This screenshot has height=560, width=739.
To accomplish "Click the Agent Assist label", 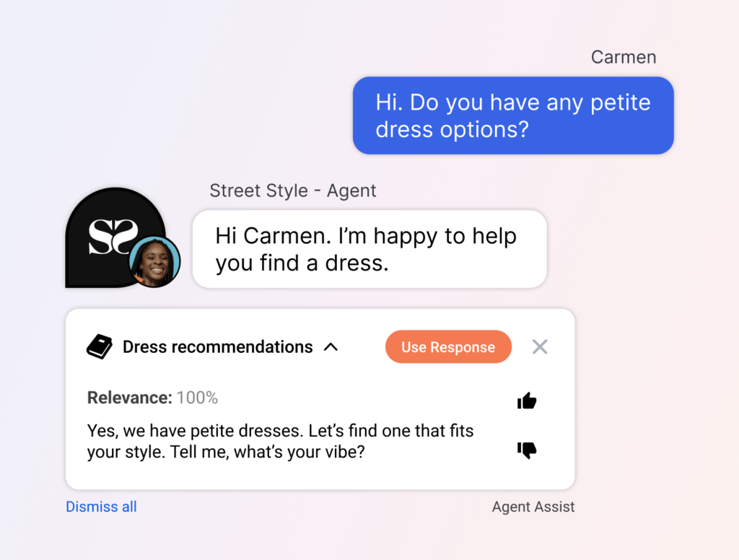I will coord(533,507).
